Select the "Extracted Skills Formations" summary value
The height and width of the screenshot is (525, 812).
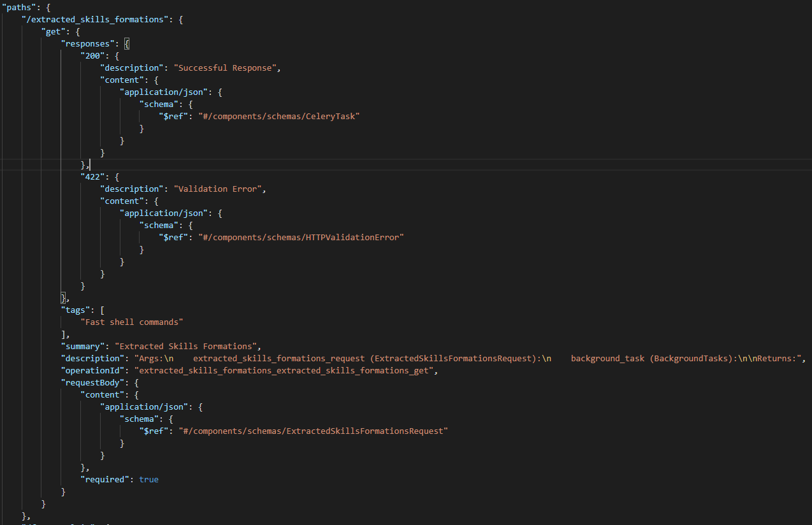point(186,346)
